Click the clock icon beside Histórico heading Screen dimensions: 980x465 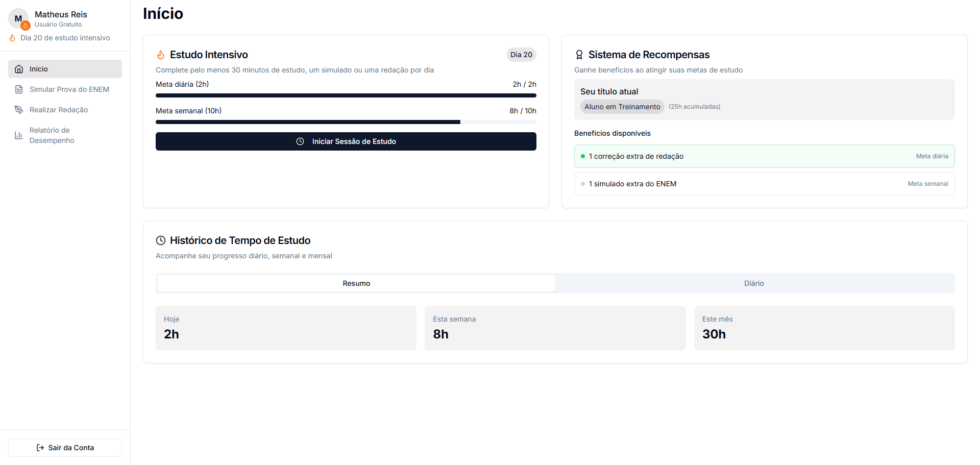[161, 240]
